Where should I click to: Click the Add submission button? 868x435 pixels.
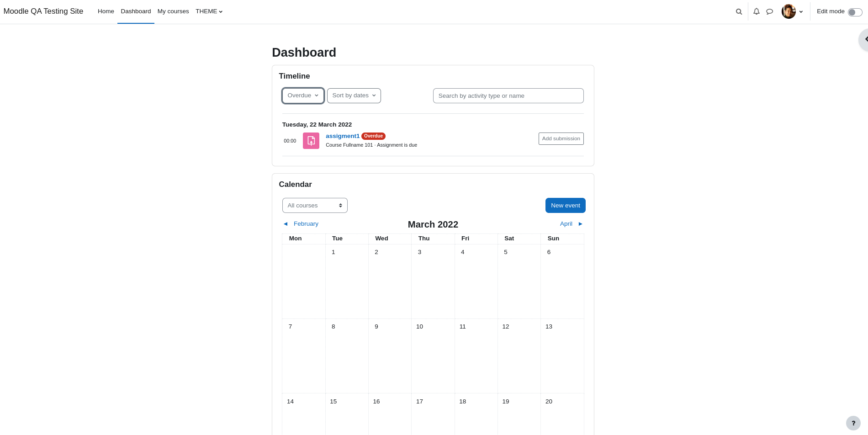coord(561,138)
